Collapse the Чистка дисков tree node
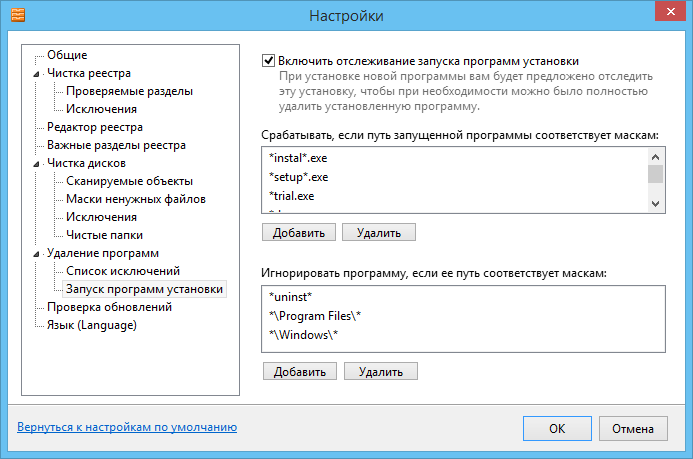Screen dimensions: 693x459 [37, 164]
